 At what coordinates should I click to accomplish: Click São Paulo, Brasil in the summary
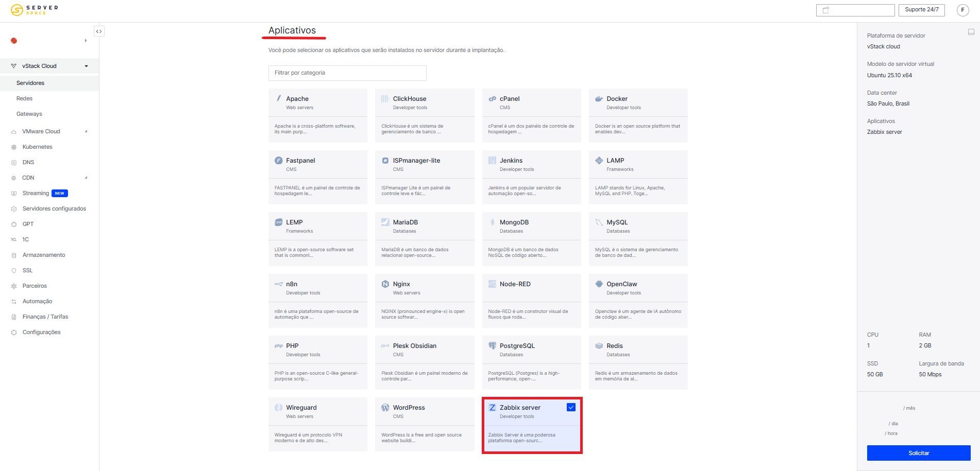click(888, 103)
